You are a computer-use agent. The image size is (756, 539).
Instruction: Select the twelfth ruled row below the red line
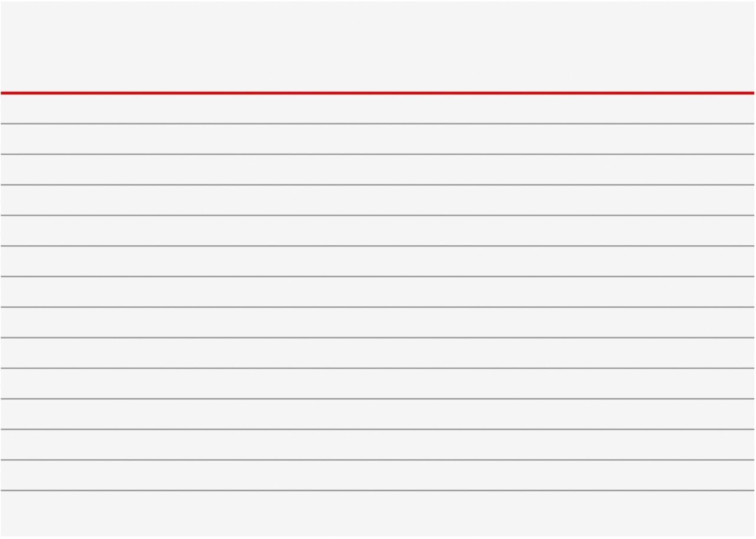click(378, 445)
